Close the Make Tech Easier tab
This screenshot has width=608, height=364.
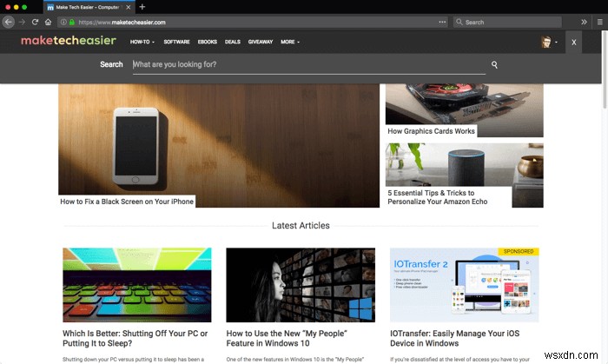click(128, 7)
